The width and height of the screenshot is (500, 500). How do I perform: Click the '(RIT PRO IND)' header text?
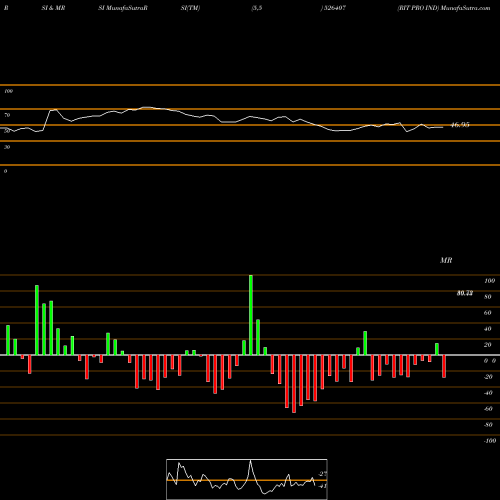418,8
